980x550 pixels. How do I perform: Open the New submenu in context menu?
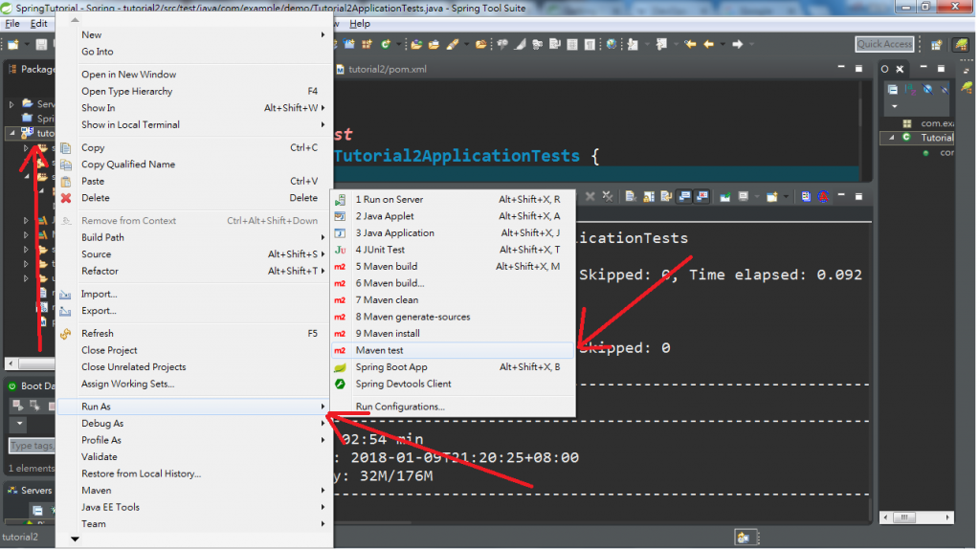194,35
